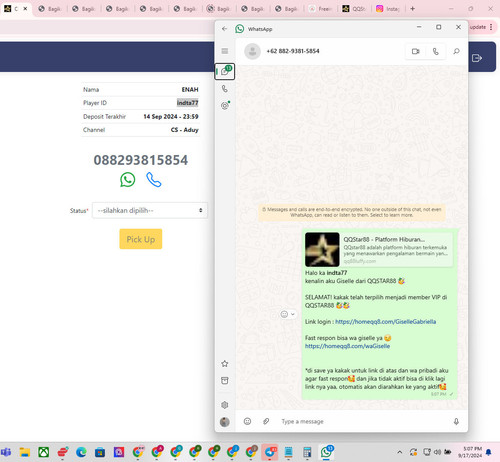
Task: Open the notification bell in system tray
Action: coord(489,452)
